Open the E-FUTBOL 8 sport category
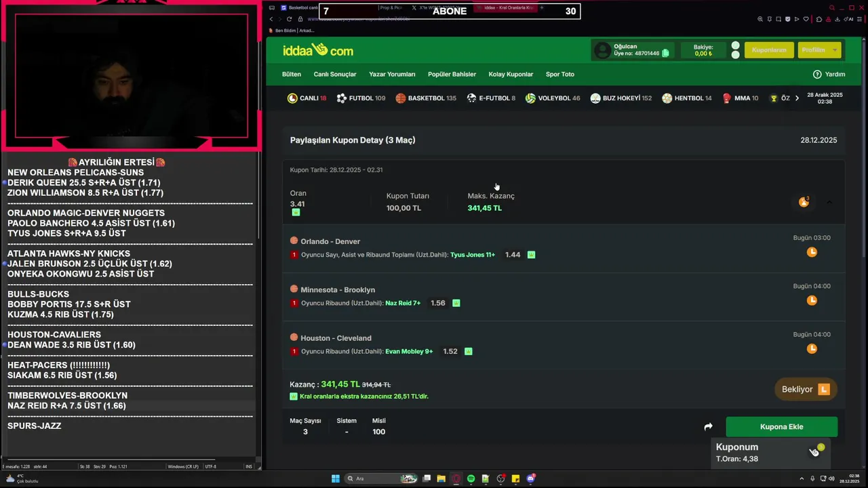The height and width of the screenshot is (488, 868). [491, 98]
